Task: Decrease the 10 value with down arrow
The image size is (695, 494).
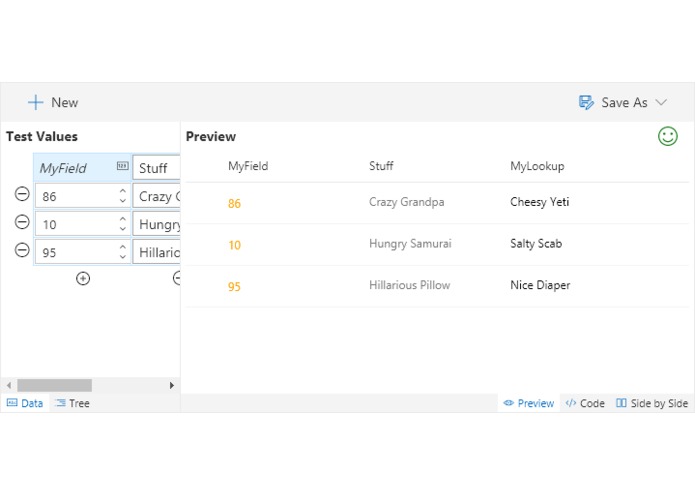Action: (123, 229)
